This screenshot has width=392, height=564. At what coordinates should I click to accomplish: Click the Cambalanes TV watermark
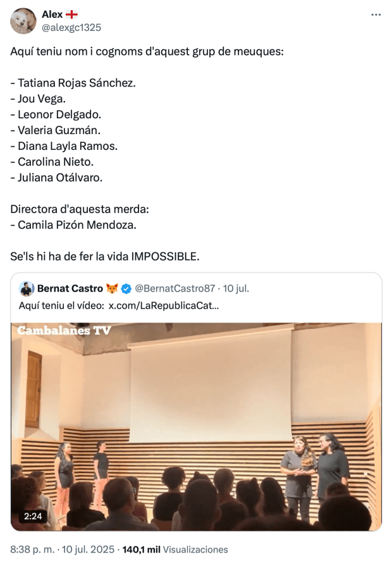(64, 331)
